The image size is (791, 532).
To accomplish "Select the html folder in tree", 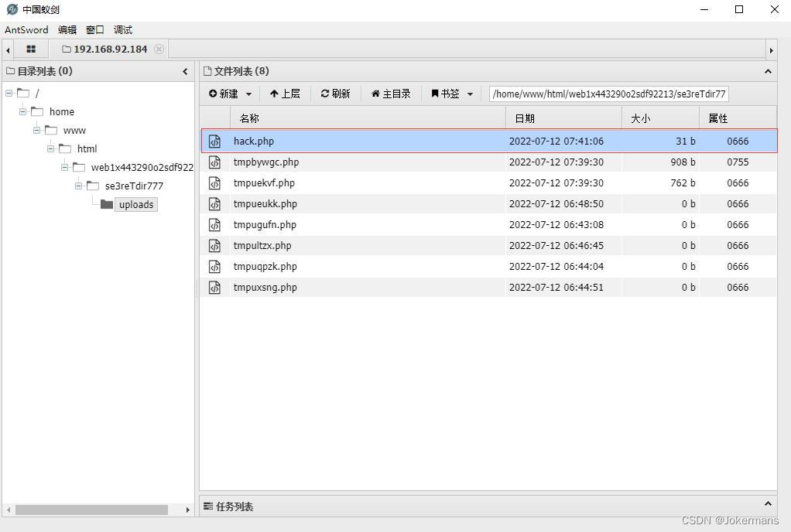I will pyautogui.click(x=87, y=148).
